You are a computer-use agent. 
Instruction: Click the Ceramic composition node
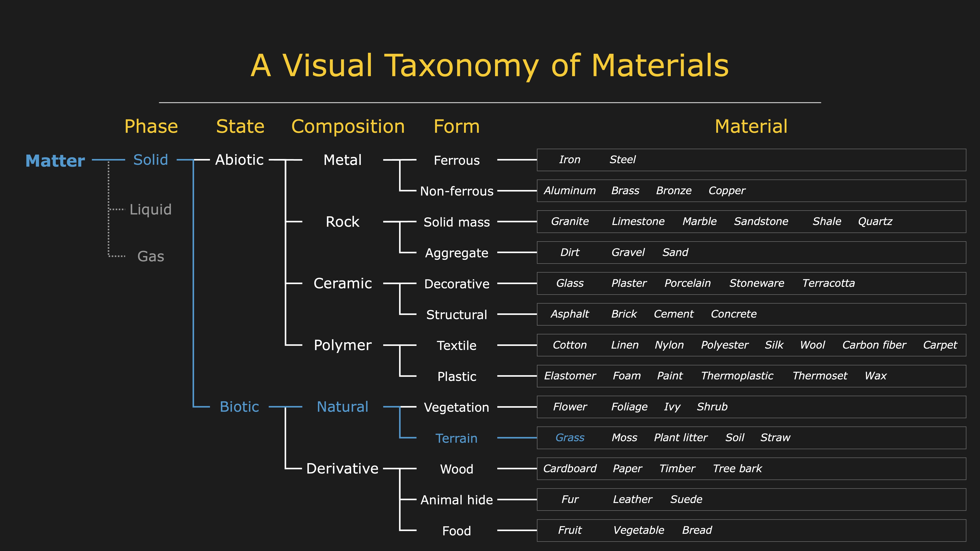tap(342, 283)
